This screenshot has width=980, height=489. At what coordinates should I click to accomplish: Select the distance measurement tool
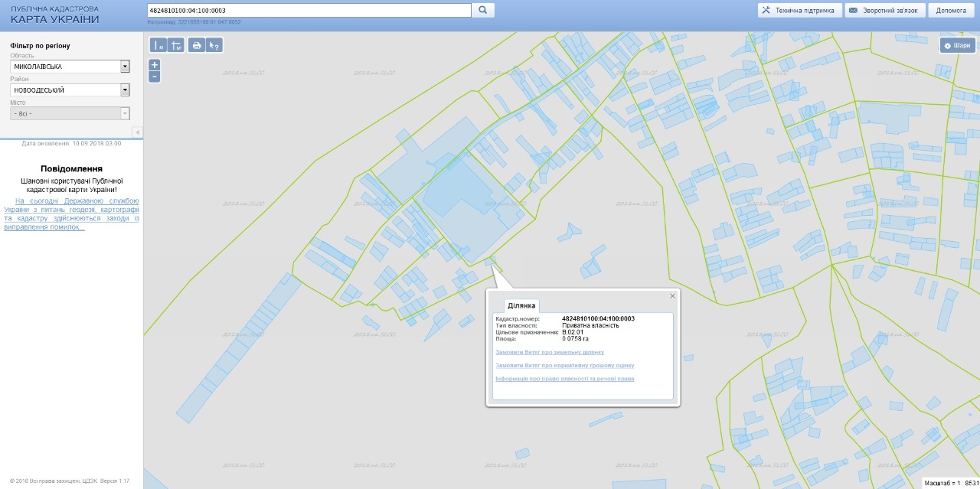pyautogui.click(x=158, y=45)
